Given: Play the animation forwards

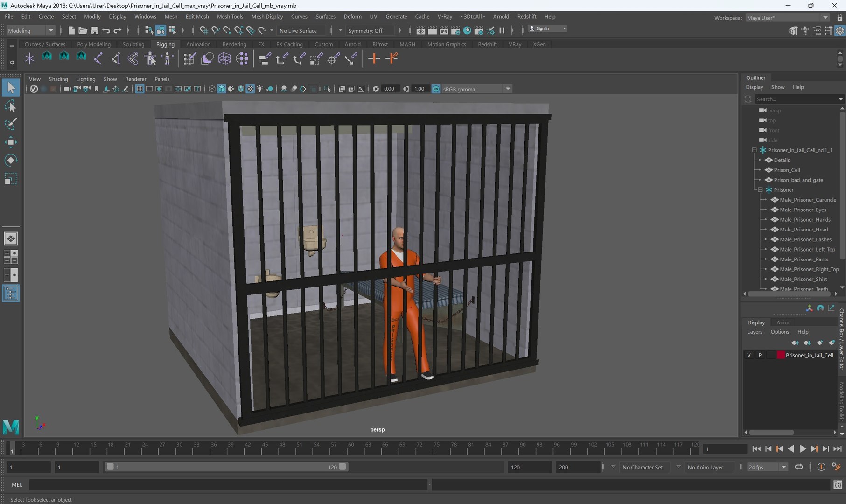Looking at the screenshot, I should coord(803,449).
